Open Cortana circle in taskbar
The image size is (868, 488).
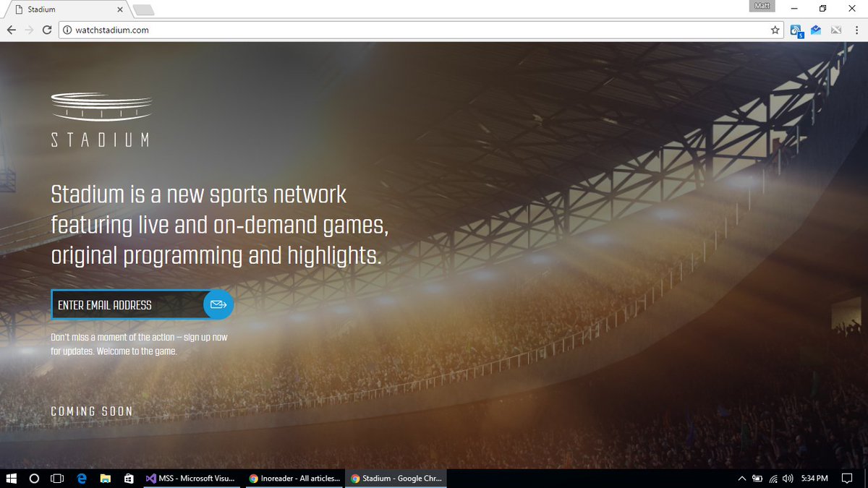click(x=34, y=478)
